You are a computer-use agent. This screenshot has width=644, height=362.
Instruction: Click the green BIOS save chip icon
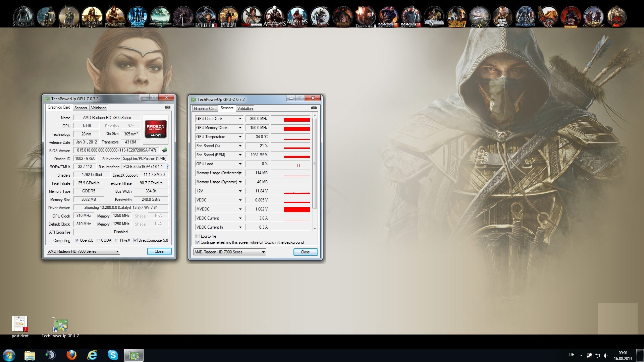(x=165, y=150)
